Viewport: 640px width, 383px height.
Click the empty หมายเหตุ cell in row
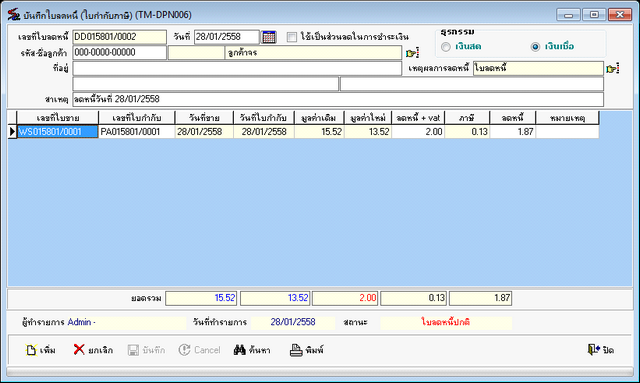point(567,132)
